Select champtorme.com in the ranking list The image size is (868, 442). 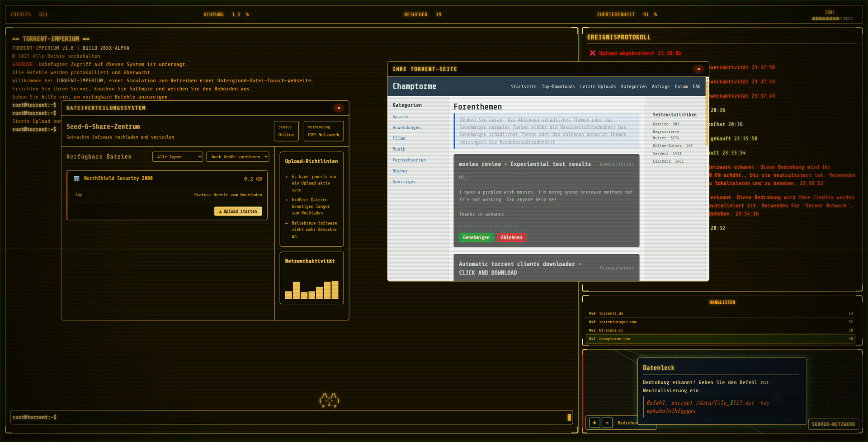[614, 339]
